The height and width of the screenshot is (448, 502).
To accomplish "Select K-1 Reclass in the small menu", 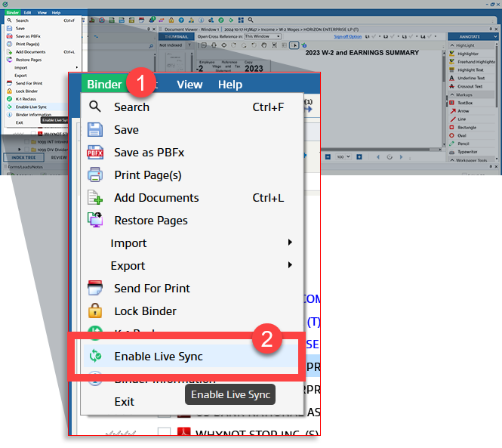I will [x=26, y=99].
